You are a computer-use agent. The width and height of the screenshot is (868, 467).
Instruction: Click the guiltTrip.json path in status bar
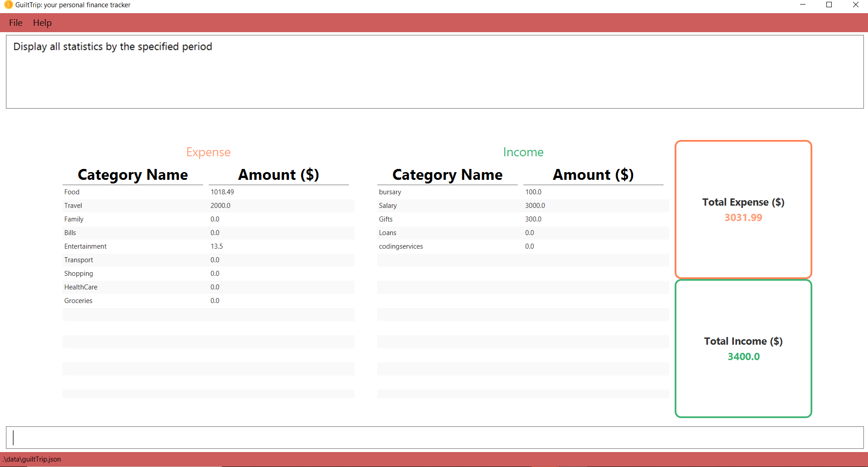click(x=32, y=459)
